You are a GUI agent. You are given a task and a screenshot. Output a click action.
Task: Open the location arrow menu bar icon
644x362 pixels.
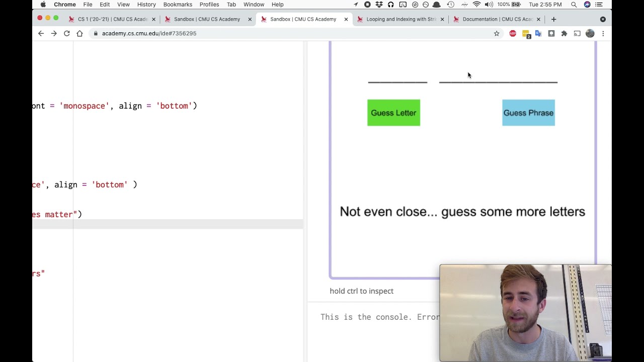(x=356, y=5)
